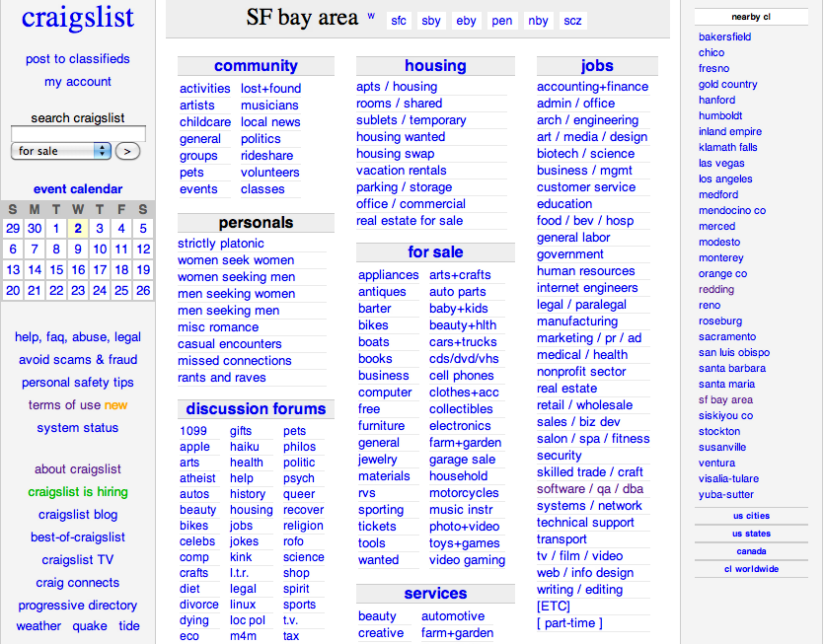
Task: Select day 15 in the event calendar
Action: point(56,270)
